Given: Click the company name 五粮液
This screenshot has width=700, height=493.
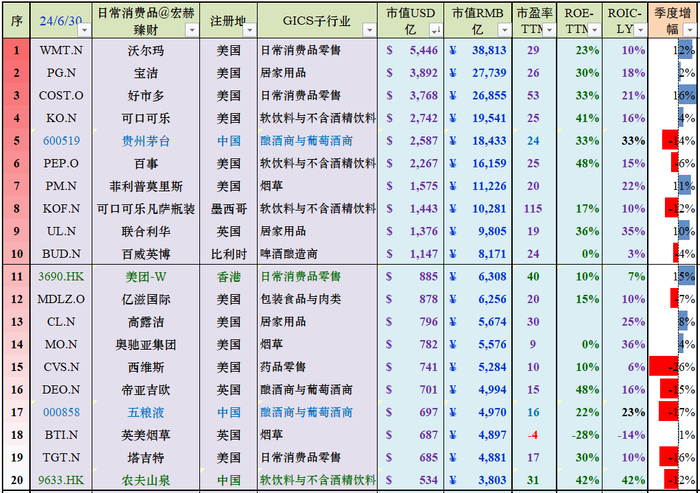Looking at the screenshot, I should pos(146,412).
